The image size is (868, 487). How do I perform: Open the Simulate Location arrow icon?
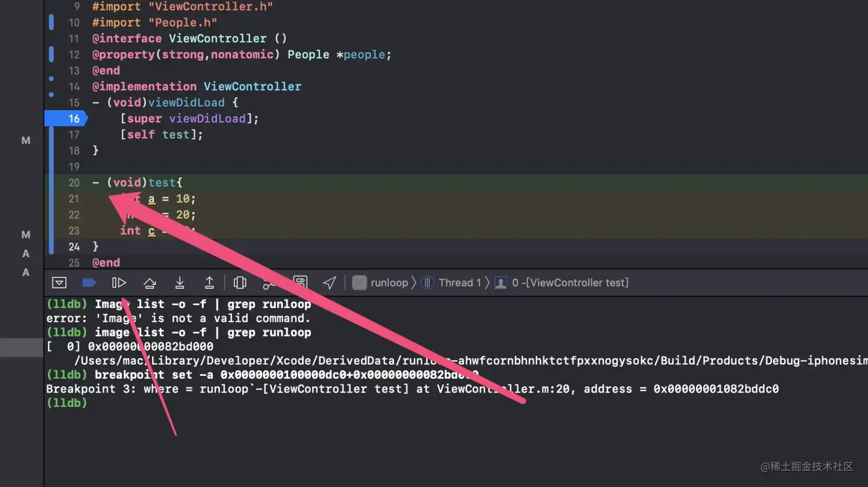(x=329, y=283)
